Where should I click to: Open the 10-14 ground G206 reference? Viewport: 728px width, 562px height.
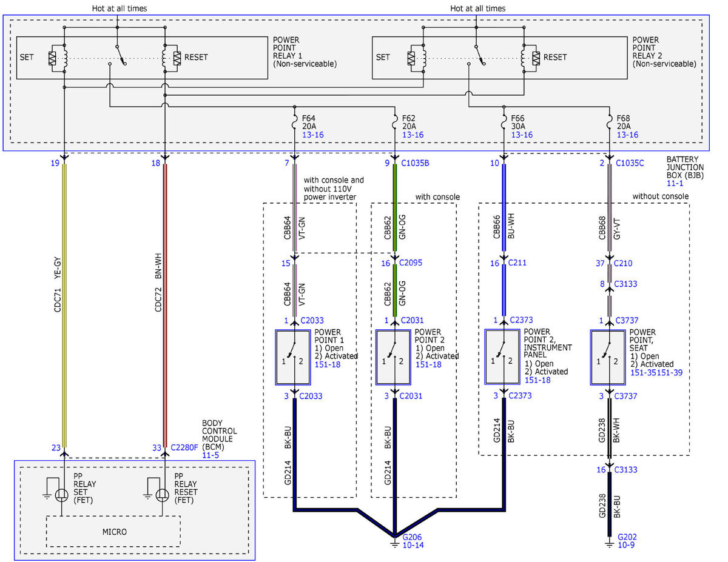coord(413,546)
